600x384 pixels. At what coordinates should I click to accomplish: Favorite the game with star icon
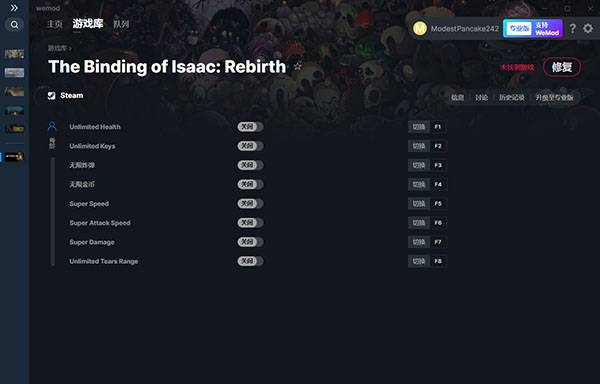pyautogui.click(x=297, y=67)
